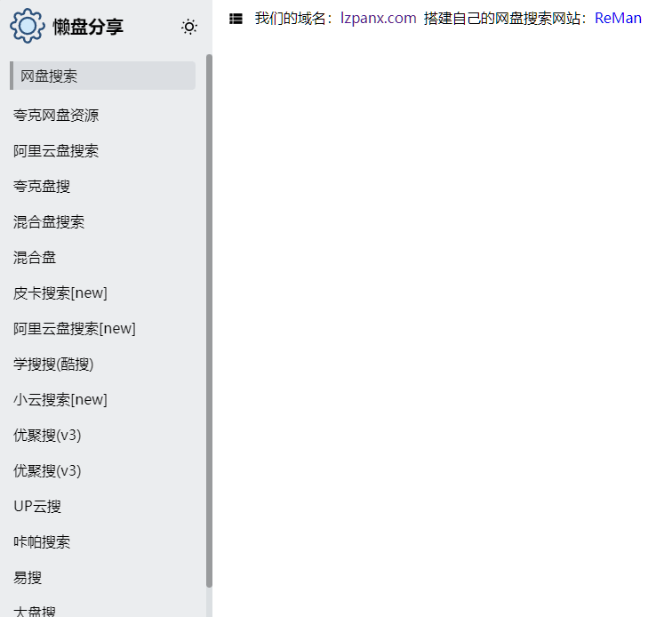Click the 懒盘分享 site title text
Viewport: 672px width, 617px height.
pos(88,27)
